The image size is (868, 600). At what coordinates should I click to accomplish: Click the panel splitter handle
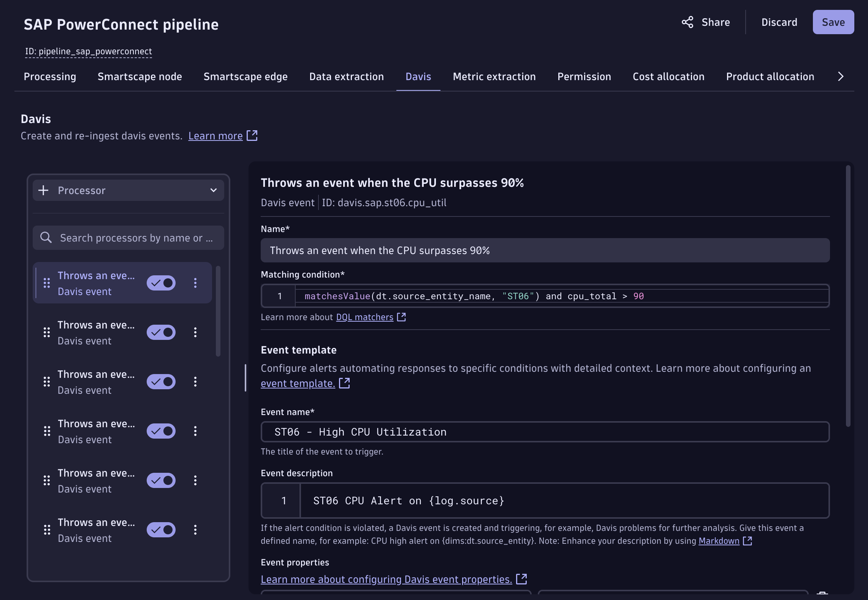pyautogui.click(x=246, y=378)
